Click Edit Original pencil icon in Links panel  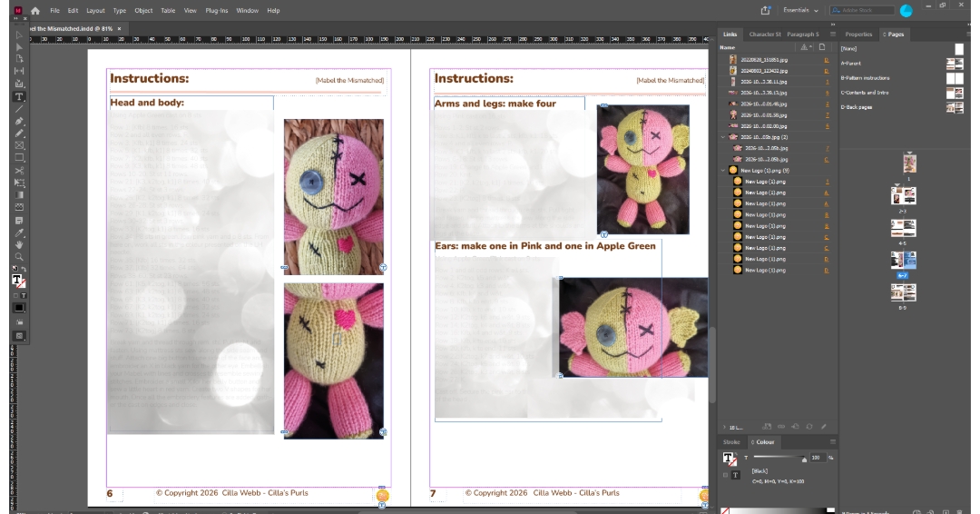[x=824, y=427]
